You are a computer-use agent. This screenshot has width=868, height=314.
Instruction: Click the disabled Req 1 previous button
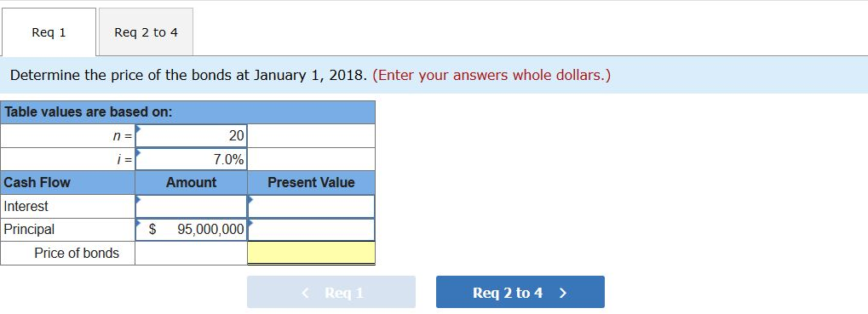pyautogui.click(x=331, y=292)
